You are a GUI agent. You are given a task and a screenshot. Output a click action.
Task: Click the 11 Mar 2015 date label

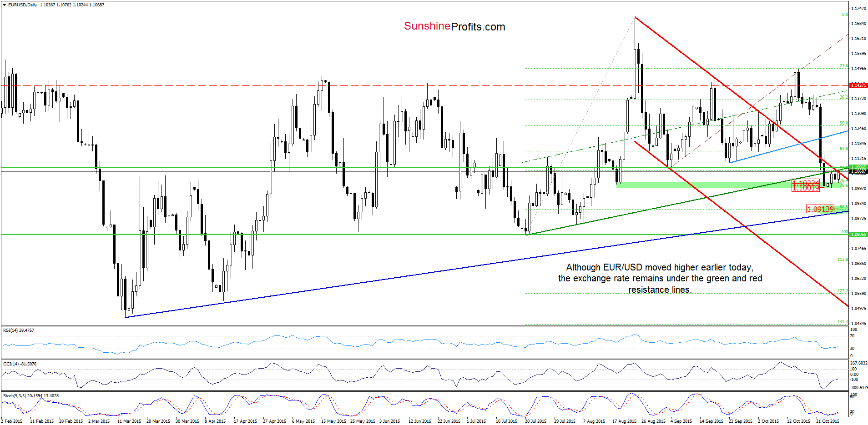pyautogui.click(x=129, y=421)
